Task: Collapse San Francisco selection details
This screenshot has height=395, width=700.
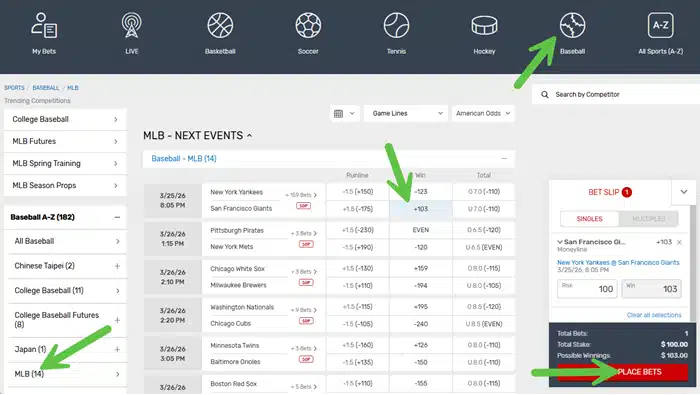Action: click(560, 242)
